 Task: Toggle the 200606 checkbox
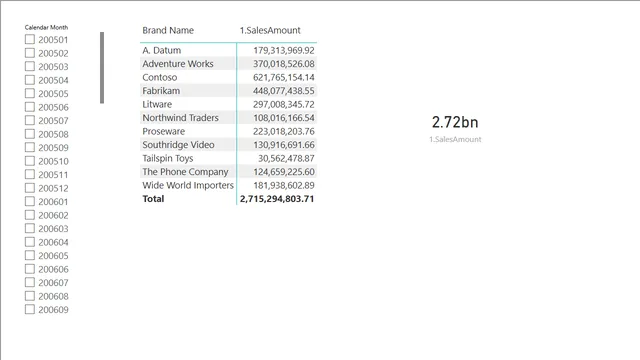tap(30, 269)
